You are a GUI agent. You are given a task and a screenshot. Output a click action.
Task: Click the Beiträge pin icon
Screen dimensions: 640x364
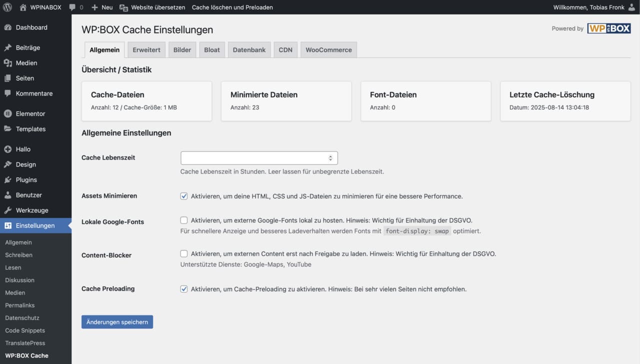(7, 47)
